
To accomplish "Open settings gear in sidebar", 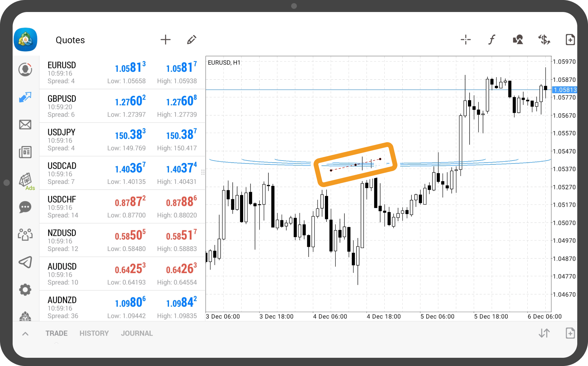I will [x=25, y=290].
